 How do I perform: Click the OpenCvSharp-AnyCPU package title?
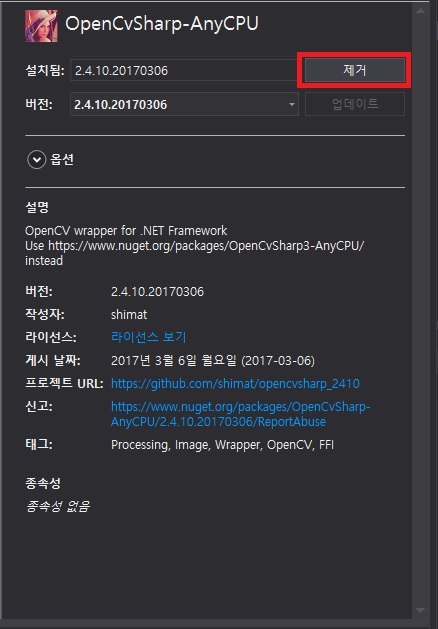tap(162, 24)
